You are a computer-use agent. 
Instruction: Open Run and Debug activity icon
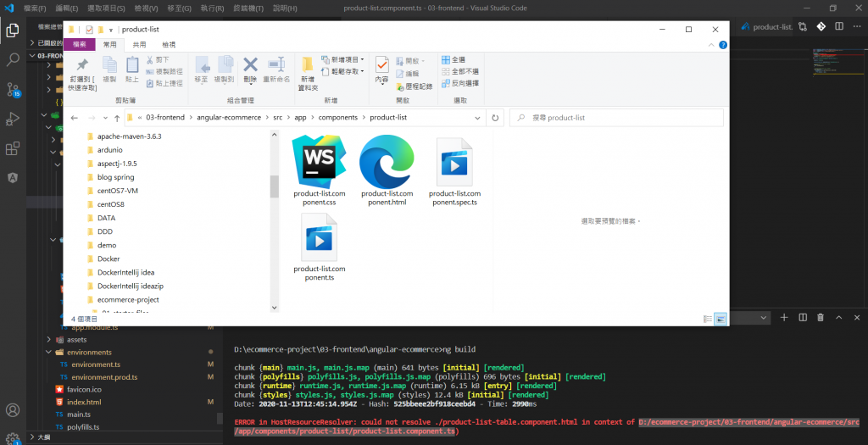[12, 119]
